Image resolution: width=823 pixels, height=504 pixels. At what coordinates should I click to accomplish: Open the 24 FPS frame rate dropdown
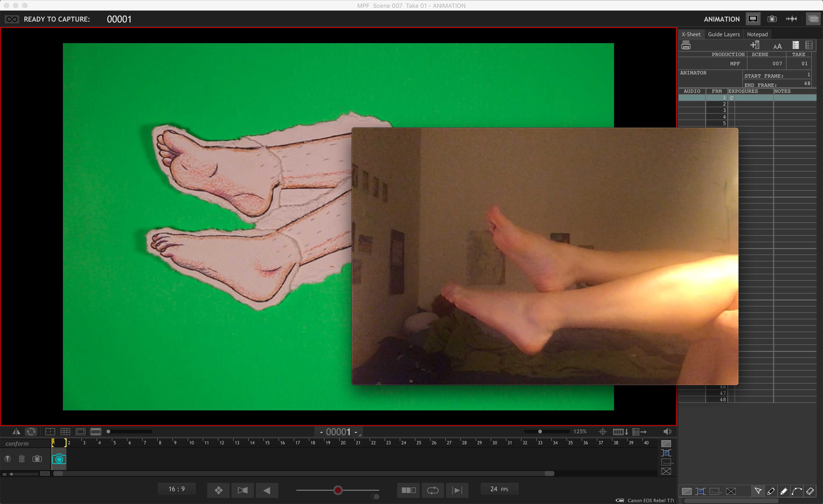pyautogui.click(x=499, y=489)
